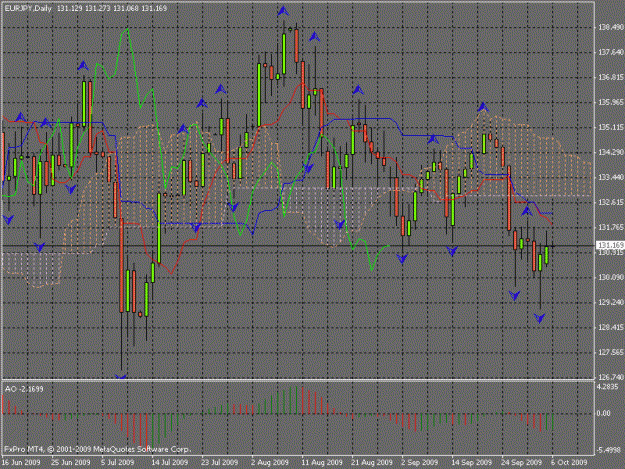
Task: Click the 132.615 price axis label
Action: coord(611,202)
